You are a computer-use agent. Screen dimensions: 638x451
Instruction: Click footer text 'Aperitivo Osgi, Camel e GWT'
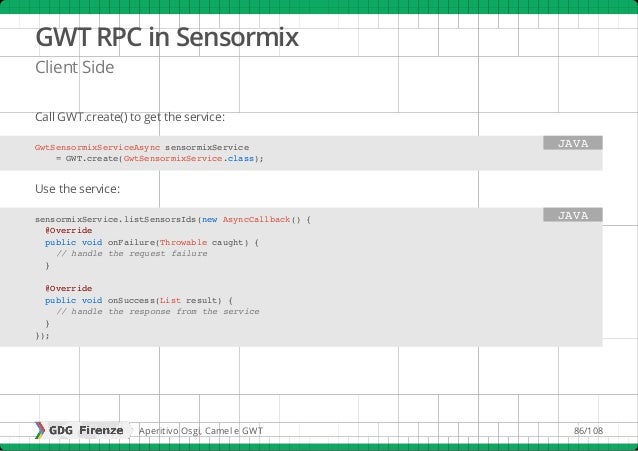point(201,431)
